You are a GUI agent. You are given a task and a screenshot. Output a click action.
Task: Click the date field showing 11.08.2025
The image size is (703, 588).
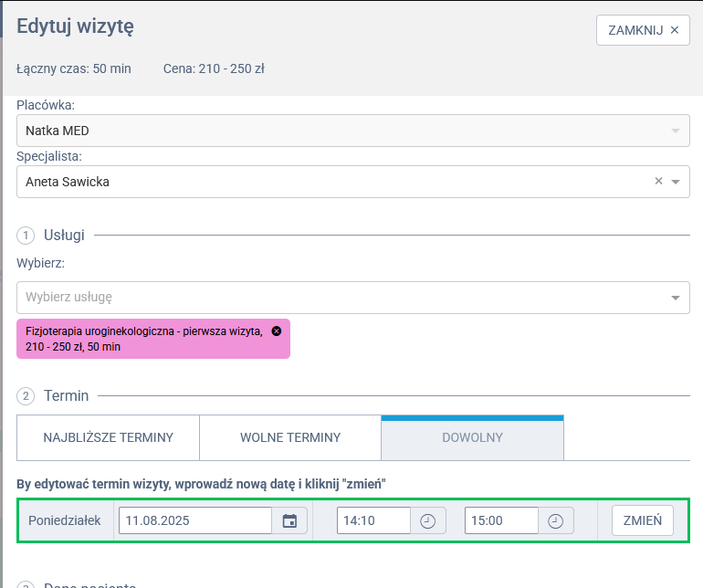pos(194,521)
